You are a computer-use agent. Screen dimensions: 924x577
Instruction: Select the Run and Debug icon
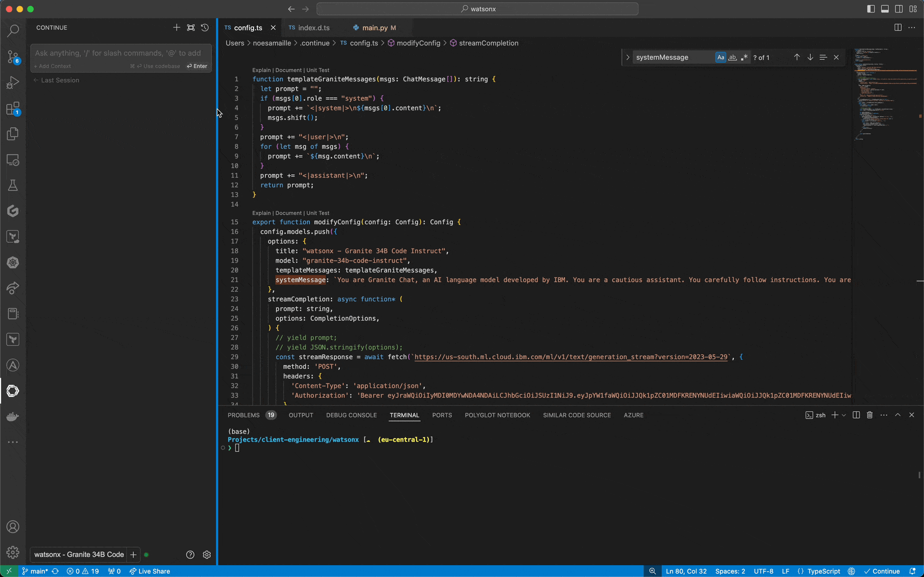pyautogui.click(x=13, y=82)
